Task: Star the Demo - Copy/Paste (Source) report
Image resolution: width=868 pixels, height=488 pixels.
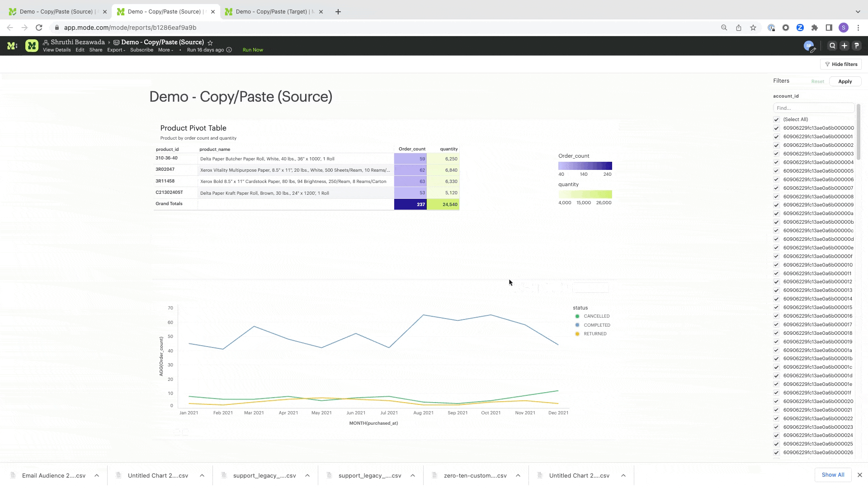Action: click(x=210, y=42)
